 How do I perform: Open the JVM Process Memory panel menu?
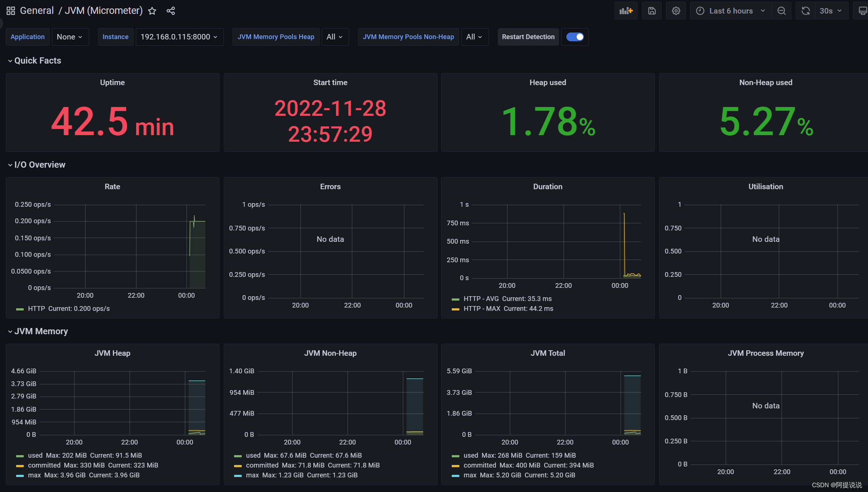tap(766, 353)
